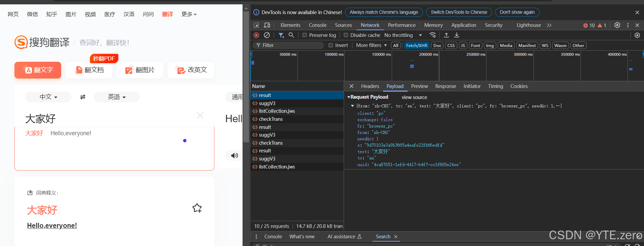Open the Response request tab
Screen dimensions: 644x246
446,86
